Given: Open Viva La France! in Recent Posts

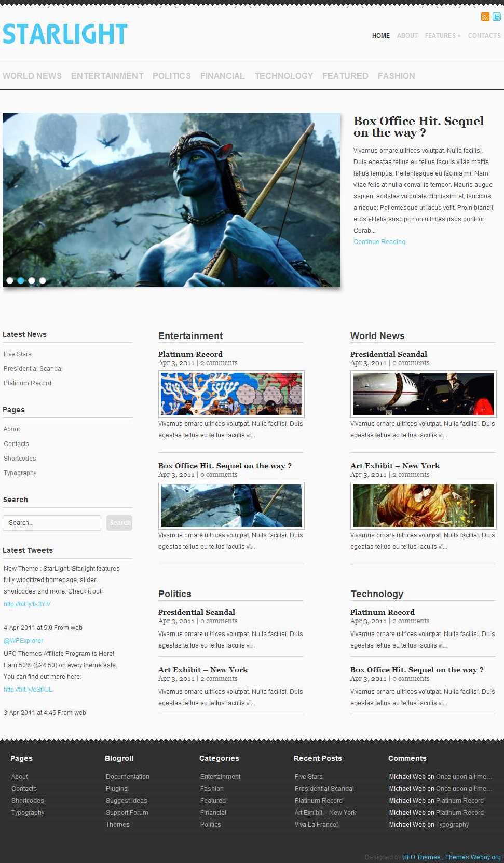Looking at the screenshot, I should click(317, 825).
